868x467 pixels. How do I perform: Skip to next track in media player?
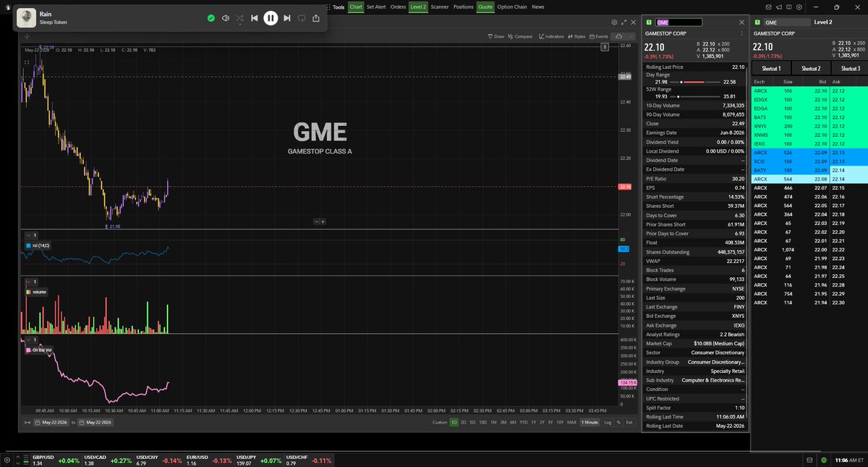(287, 18)
